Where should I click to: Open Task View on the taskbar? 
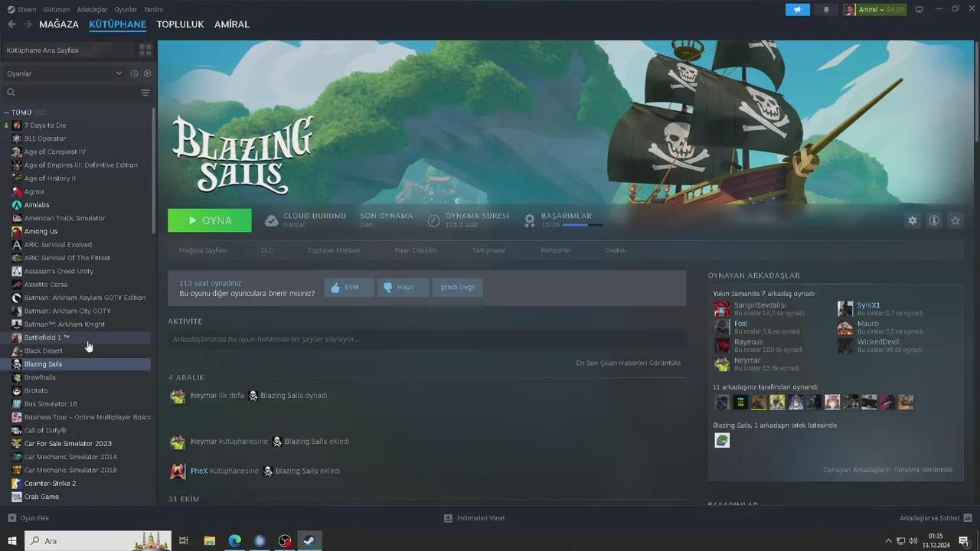coord(184,541)
